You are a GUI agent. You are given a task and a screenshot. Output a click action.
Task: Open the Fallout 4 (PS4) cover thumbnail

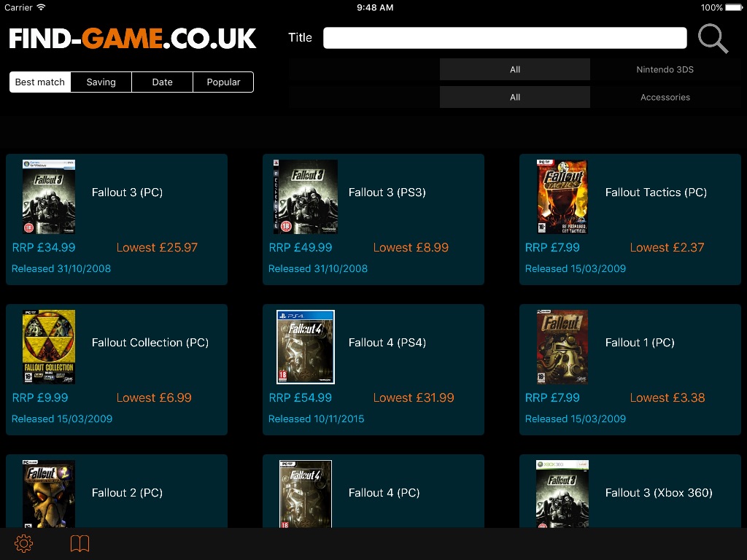click(x=306, y=346)
